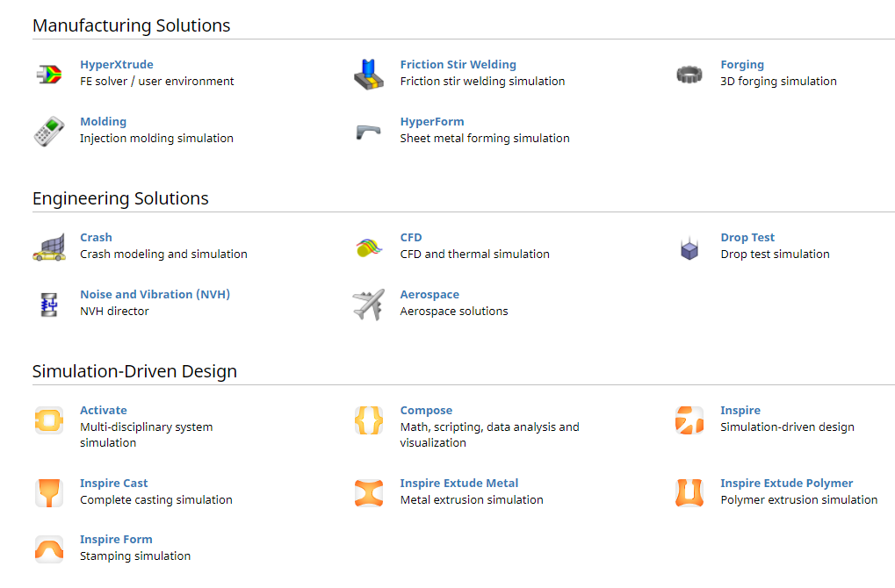Click the Compose braces icon
895x588 pixels.
coord(369,420)
